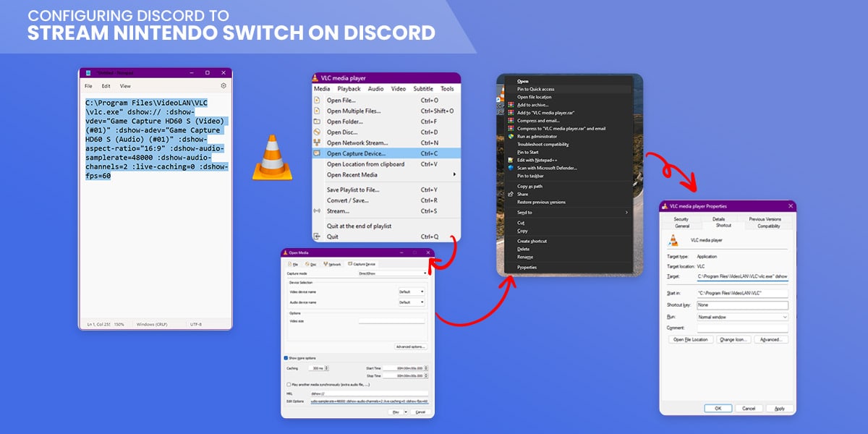Open Notepad settings gear icon
The width and height of the screenshot is (868, 434).
224,86
